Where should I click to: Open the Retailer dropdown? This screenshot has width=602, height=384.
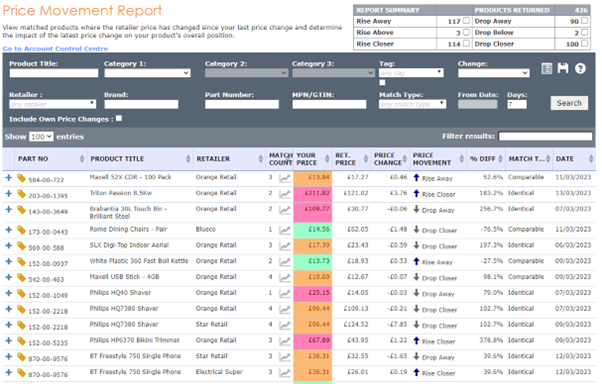[53, 104]
